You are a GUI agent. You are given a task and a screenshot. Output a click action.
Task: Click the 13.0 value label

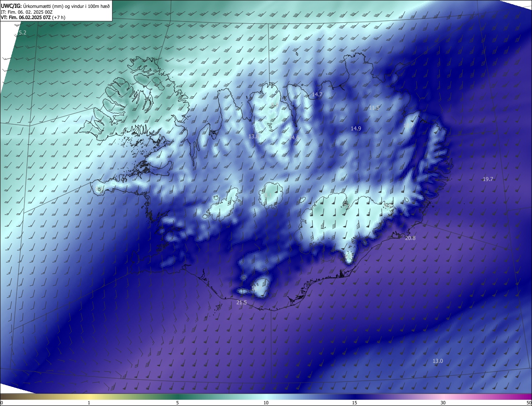point(438,361)
